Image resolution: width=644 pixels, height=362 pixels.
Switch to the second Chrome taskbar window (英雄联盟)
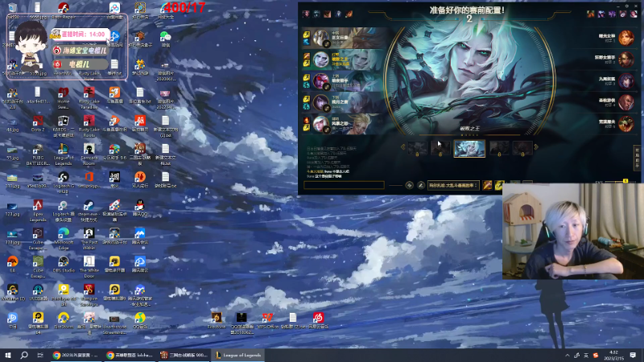[130, 355]
